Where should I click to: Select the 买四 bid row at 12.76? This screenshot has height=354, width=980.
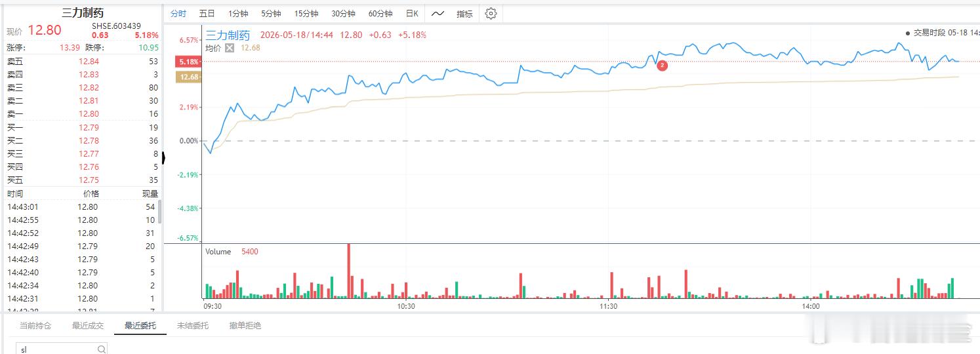83,167
